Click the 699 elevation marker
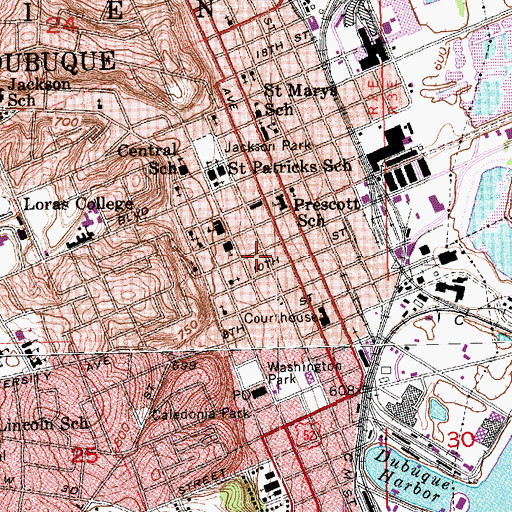The height and width of the screenshot is (512, 512). (184, 366)
